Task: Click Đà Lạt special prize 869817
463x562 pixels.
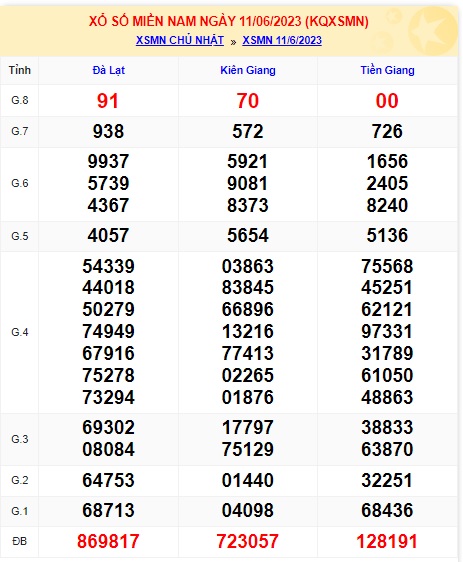Action: coord(108,541)
